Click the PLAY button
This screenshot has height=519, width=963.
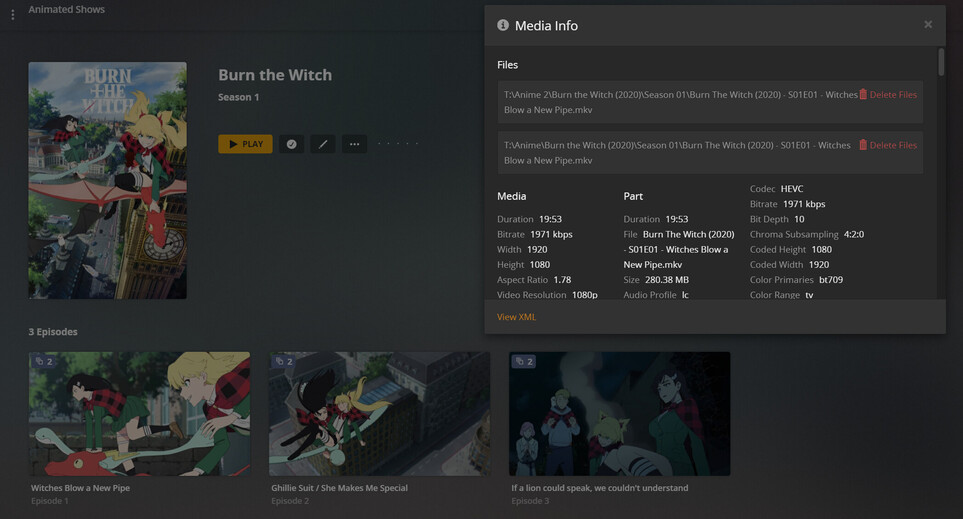pos(245,144)
